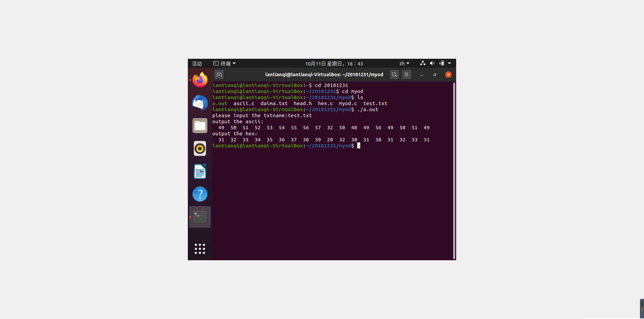The image size is (644, 319).
Task: Click the 'output the ascii:' line
Action: pyautogui.click(x=238, y=122)
